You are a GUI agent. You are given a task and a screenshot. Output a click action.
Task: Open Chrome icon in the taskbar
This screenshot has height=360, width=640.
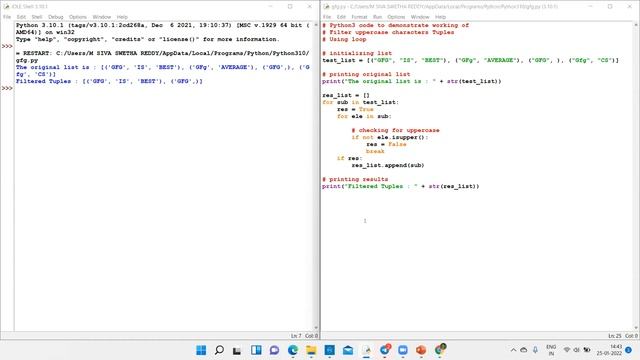point(440,349)
